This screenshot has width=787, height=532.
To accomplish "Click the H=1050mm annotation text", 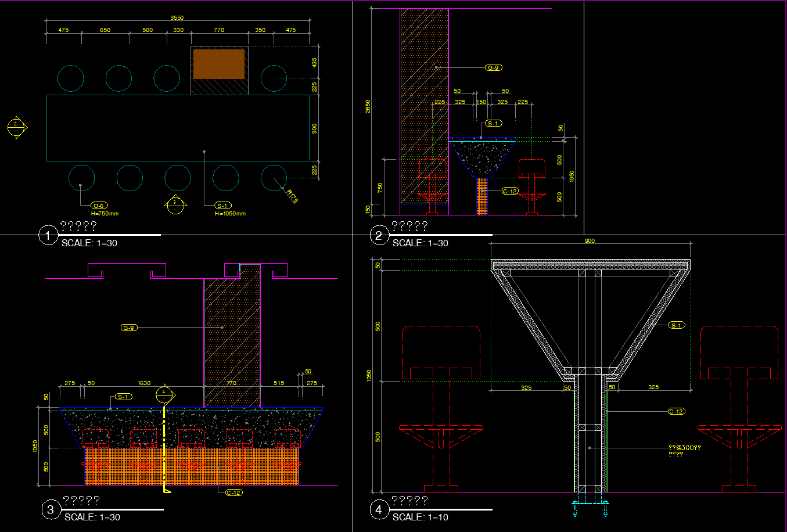I will point(230,214).
